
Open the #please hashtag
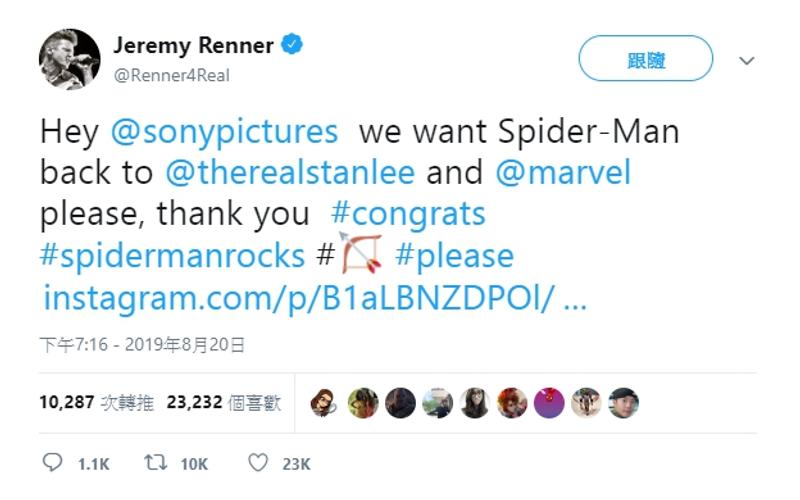pos(454,255)
